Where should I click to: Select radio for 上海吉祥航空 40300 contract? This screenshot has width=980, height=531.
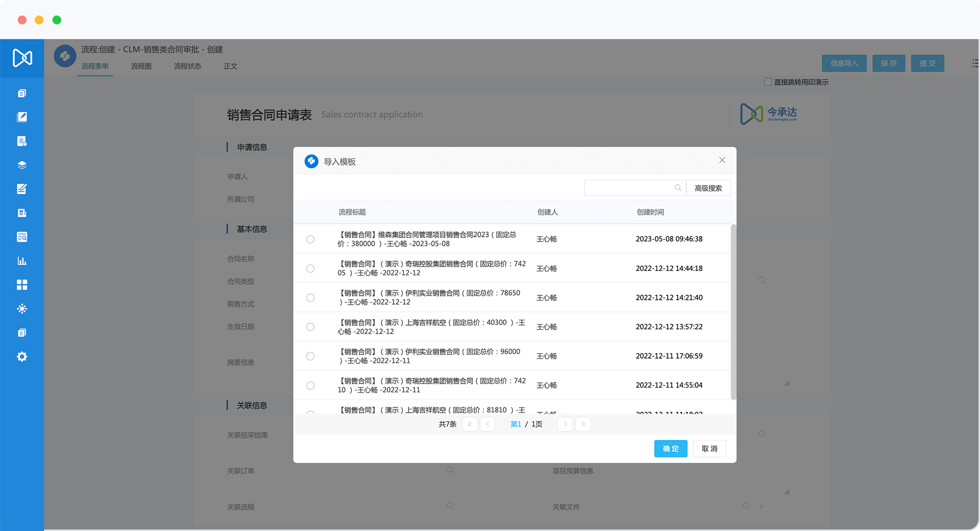[310, 327]
